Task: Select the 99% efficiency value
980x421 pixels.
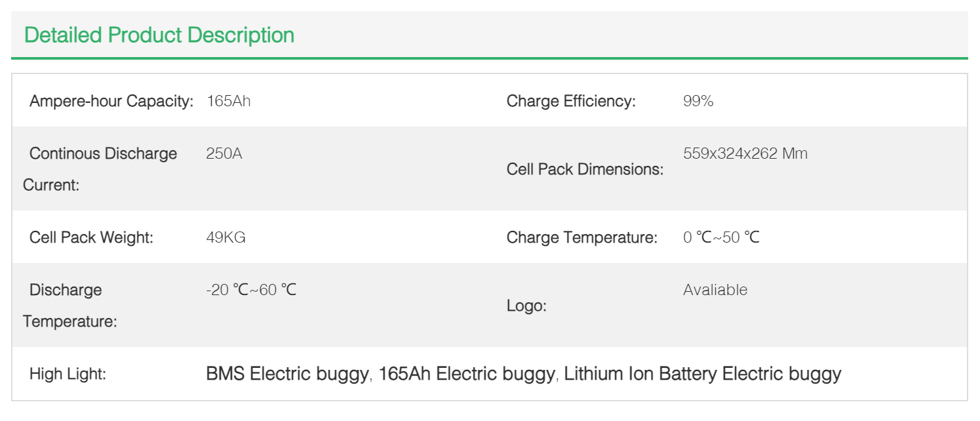Action: (x=698, y=102)
